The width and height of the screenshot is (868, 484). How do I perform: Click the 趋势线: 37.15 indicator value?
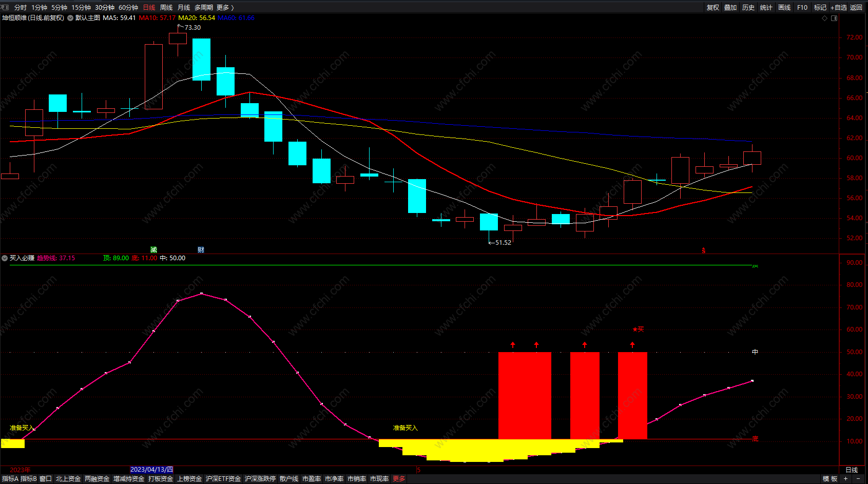pyautogui.click(x=56, y=258)
